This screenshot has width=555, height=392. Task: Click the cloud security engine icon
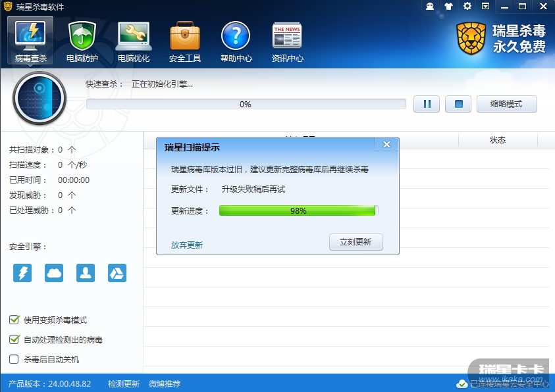pyautogui.click(x=54, y=273)
